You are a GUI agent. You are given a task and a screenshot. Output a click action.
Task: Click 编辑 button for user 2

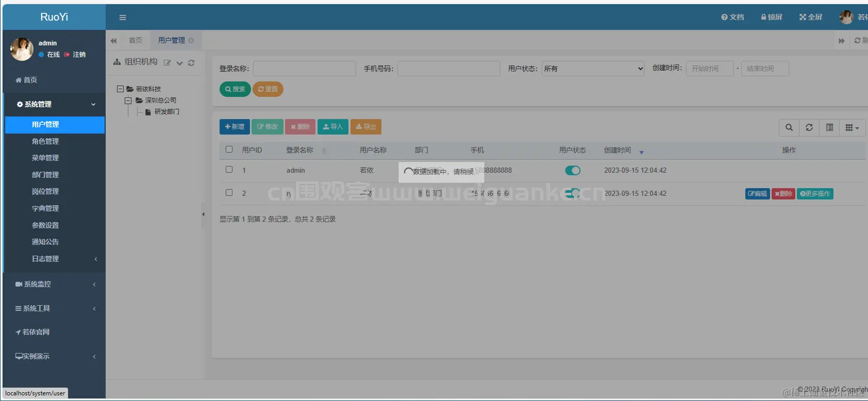click(758, 194)
